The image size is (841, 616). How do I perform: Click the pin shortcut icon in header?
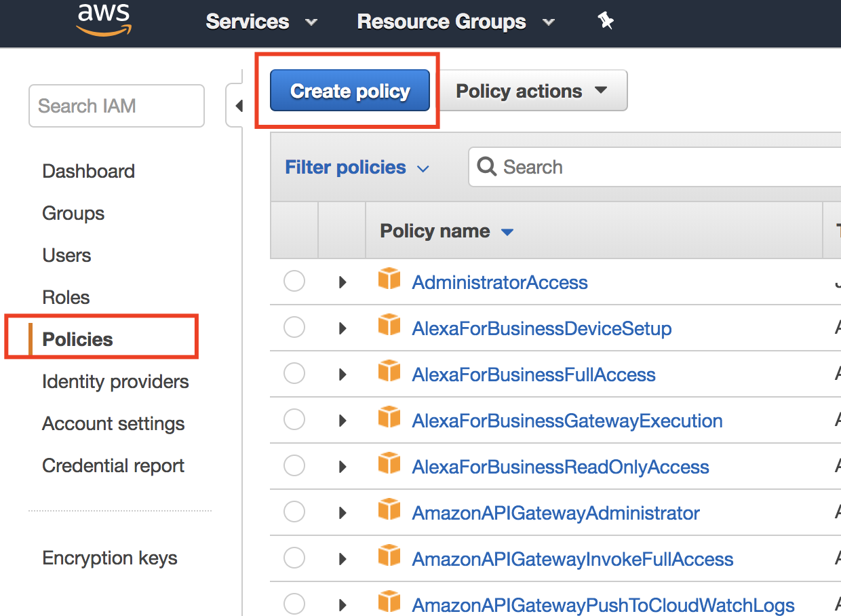(606, 22)
